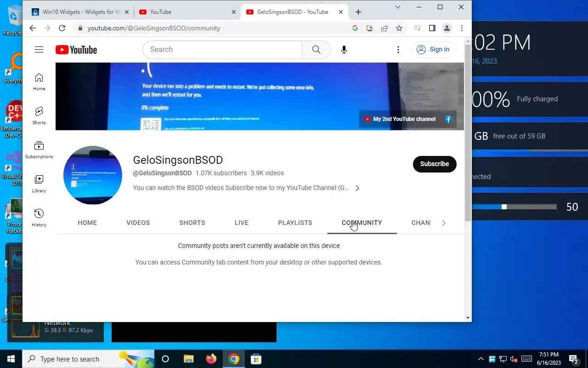Reload the page in Chrome
This screenshot has height=368, width=588.
pyautogui.click(x=62, y=28)
